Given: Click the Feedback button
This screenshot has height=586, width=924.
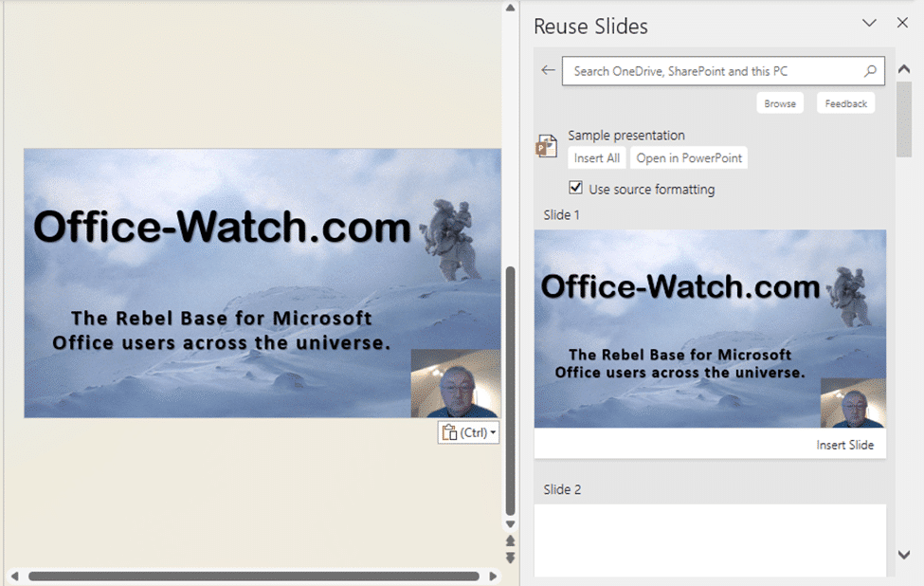Looking at the screenshot, I should pyautogui.click(x=845, y=103).
